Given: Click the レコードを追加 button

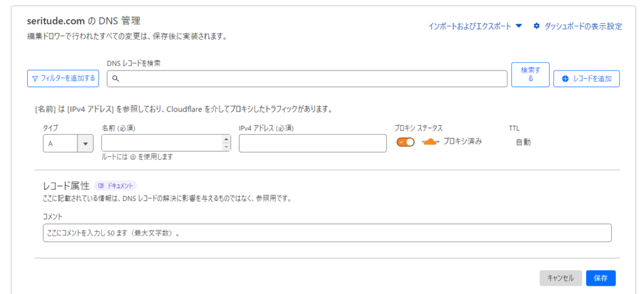Looking at the screenshot, I should click(587, 79).
